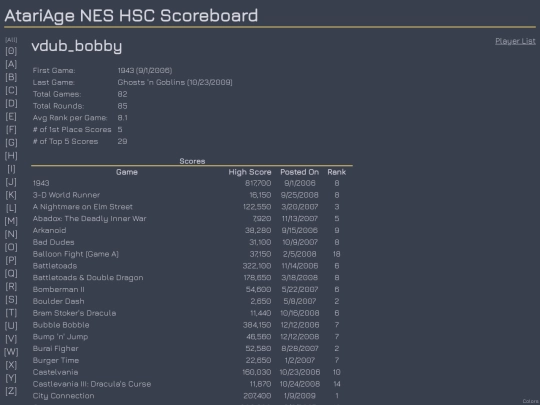Click the First Game value 1943 (9/1/2006)
Viewport: 540px width, 405px height.
pos(145,71)
